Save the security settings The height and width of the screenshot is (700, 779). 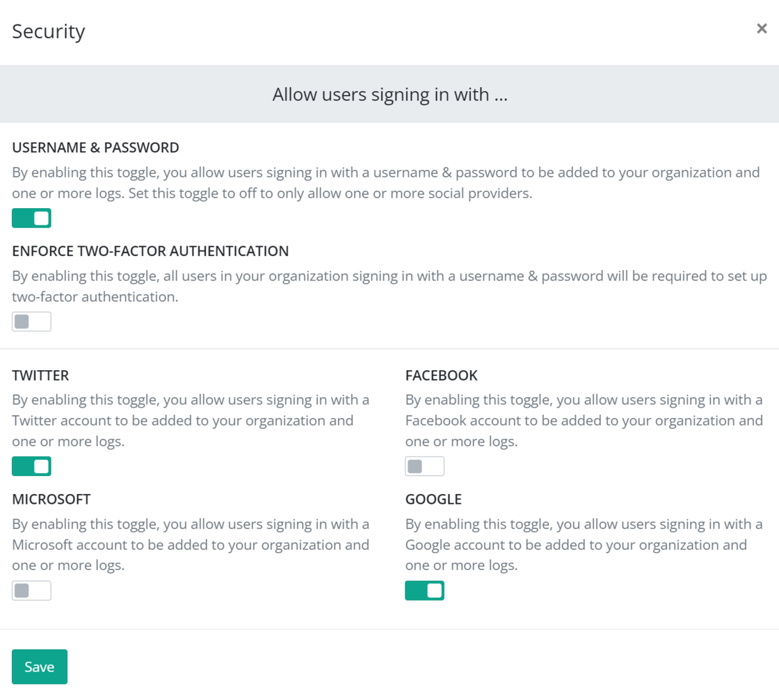[40, 667]
